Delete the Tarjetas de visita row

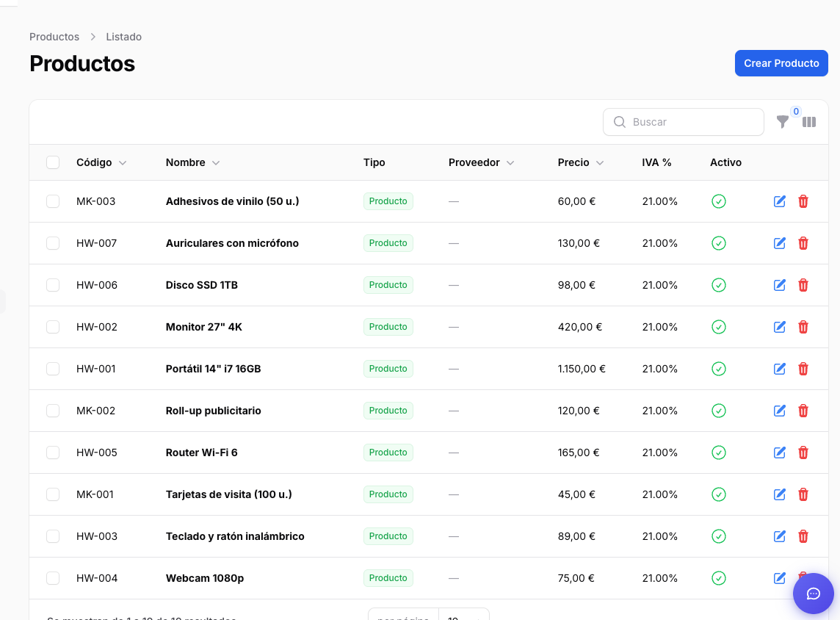click(803, 494)
